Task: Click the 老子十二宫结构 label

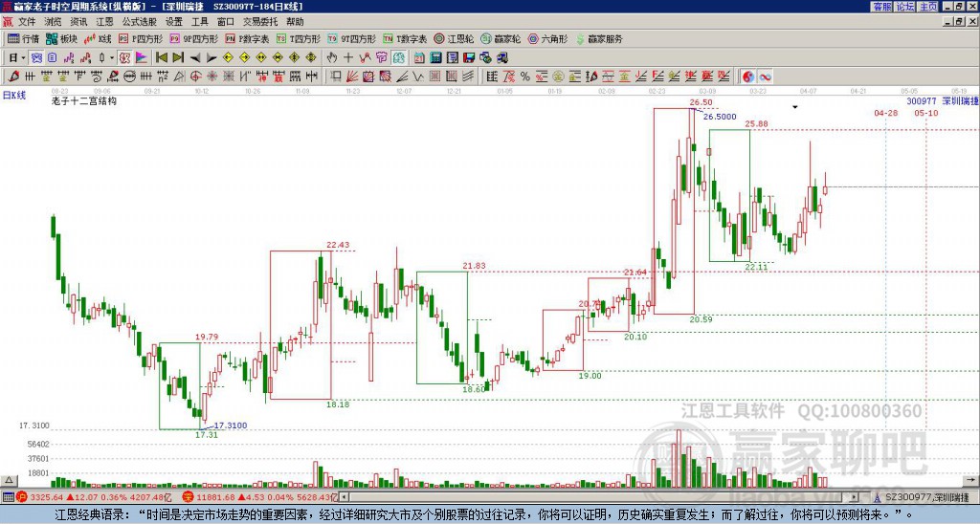Action: [x=84, y=100]
